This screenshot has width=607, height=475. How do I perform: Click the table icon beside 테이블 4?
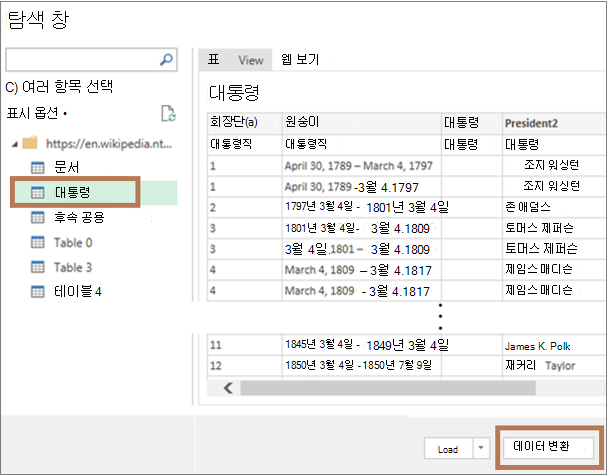(x=38, y=292)
